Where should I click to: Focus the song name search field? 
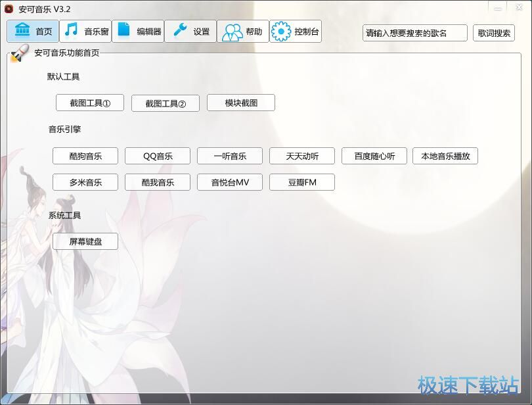click(x=415, y=33)
